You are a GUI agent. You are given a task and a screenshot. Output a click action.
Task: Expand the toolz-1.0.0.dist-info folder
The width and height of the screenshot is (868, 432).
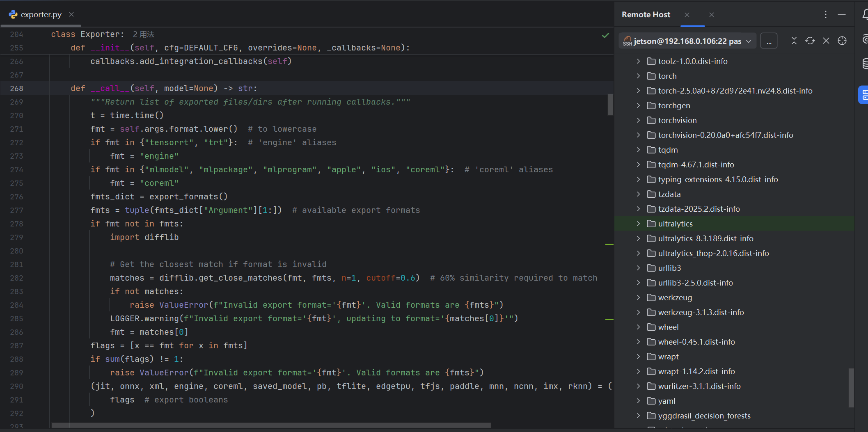(638, 61)
